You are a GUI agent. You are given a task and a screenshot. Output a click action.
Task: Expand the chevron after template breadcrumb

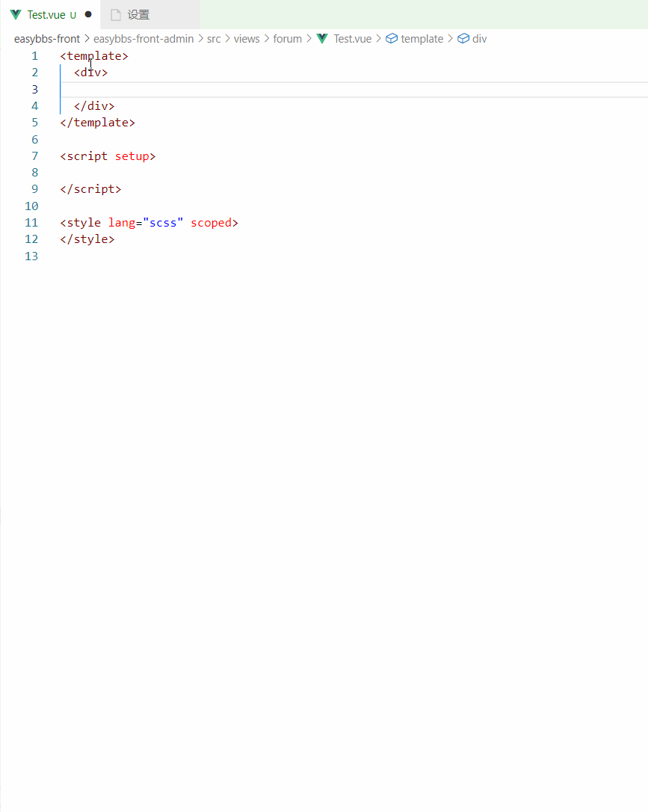pyautogui.click(x=450, y=39)
